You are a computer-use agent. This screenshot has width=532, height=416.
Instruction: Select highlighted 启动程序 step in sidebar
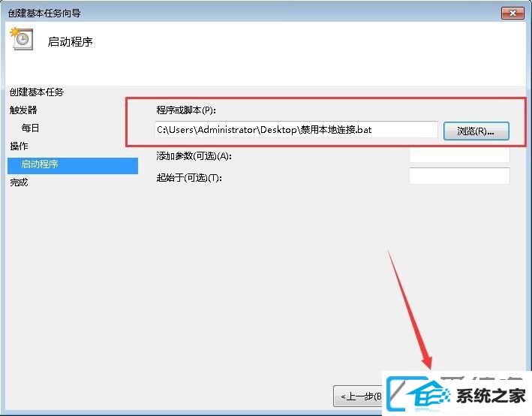(73, 165)
